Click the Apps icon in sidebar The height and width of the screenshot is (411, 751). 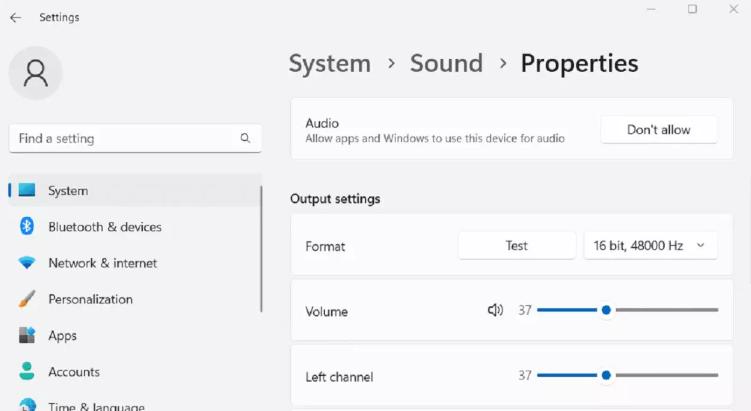pos(27,335)
